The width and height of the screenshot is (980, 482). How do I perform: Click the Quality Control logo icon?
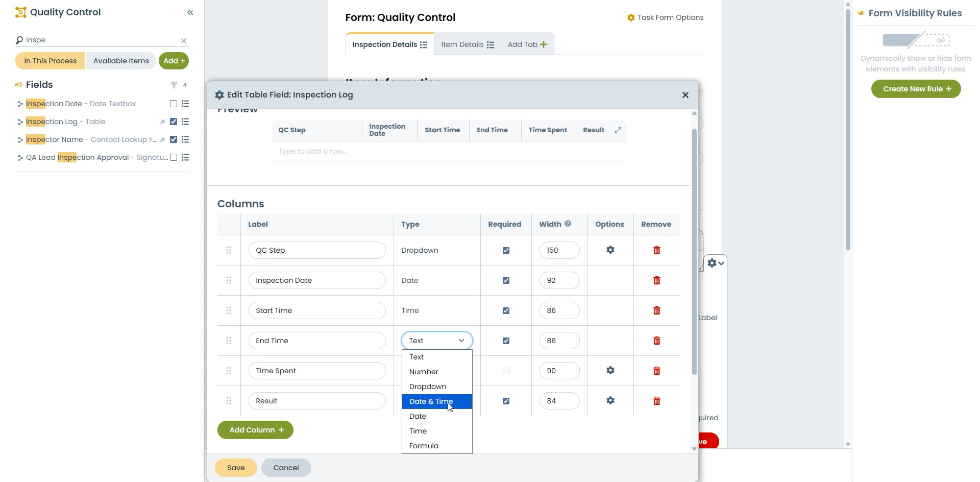pyautogui.click(x=20, y=12)
